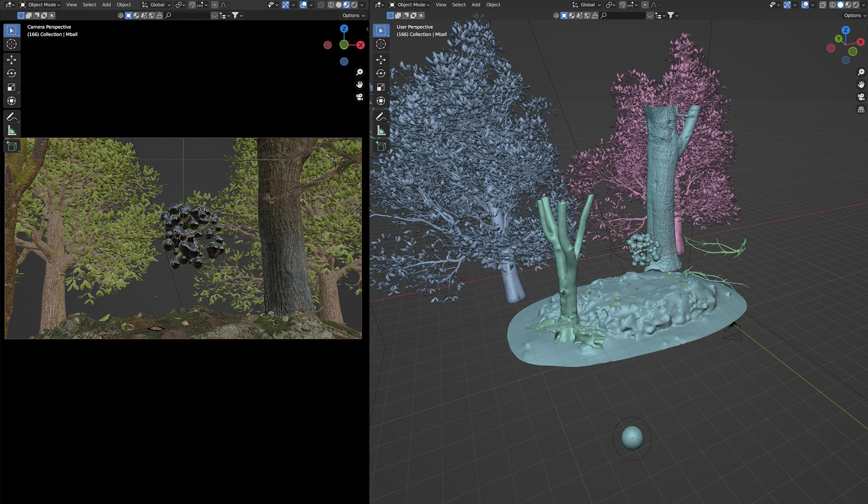Image resolution: width=868 pixels, height=504 pixels.
Task: Expand the Options dropdown in right viewport
Action: 854,15
